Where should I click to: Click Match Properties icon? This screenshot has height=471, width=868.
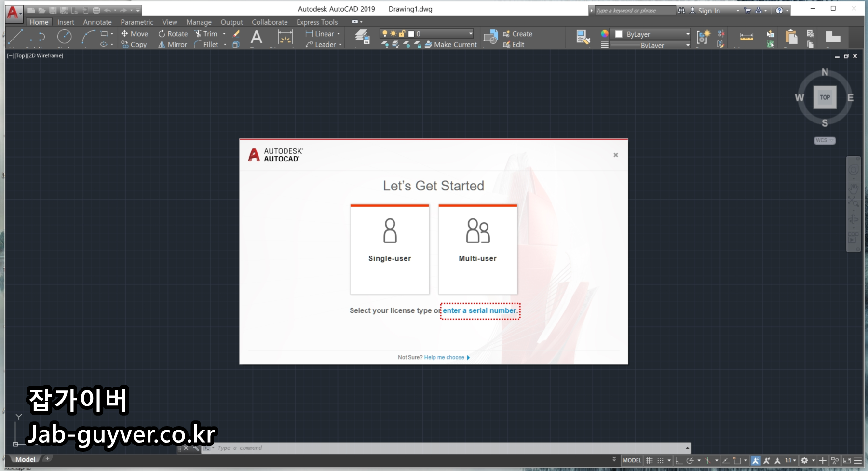tap(583, 37)
